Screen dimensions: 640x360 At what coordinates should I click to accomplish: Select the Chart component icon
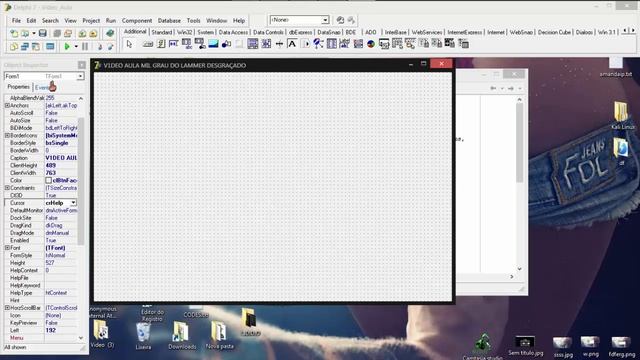pyautogui.click(x=371, y=44)
